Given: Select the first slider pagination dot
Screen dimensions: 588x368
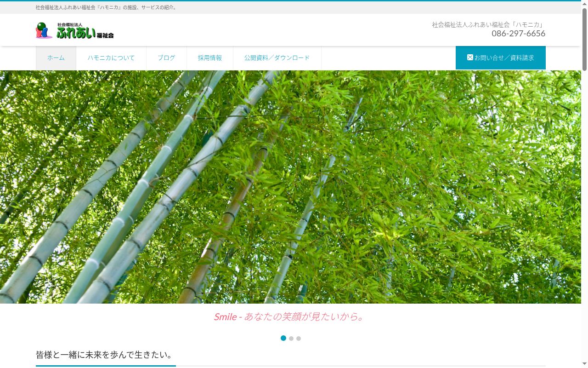Looking at the screenshot, I should click(x=283, y=338).
